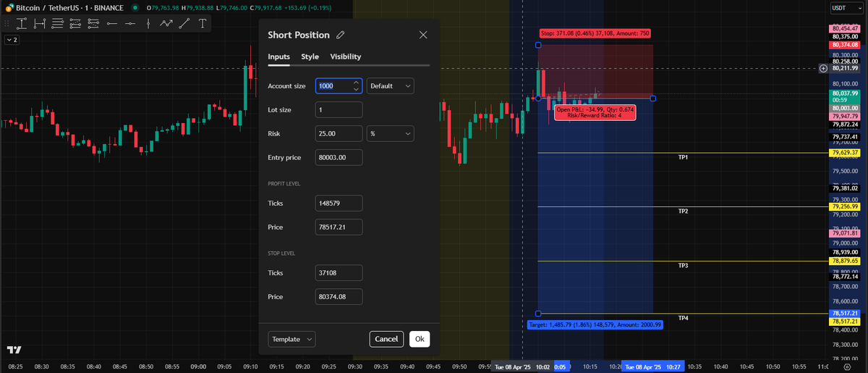
Task: Click the Stop Level Price field
Action: click(339, 297)
